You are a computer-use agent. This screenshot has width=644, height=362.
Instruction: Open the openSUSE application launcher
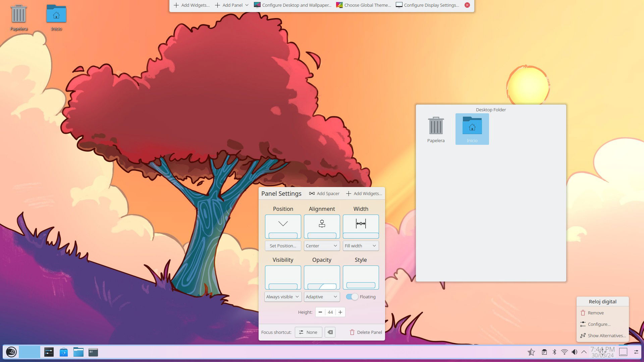[x=11, y=352]
